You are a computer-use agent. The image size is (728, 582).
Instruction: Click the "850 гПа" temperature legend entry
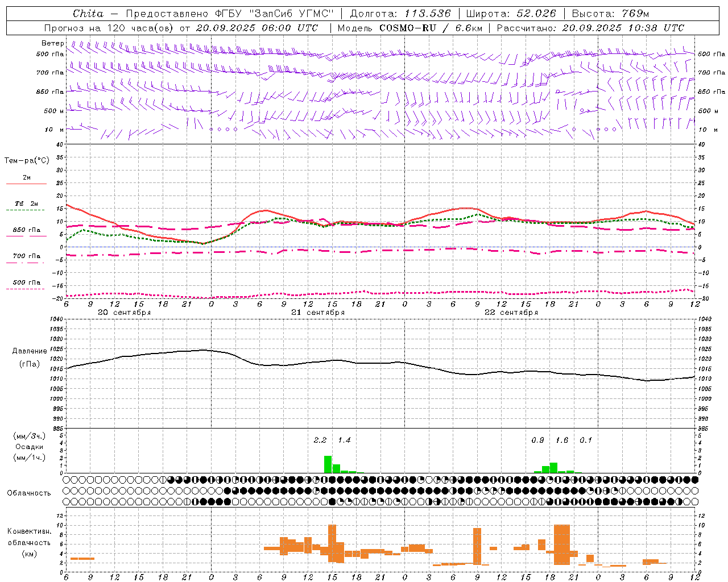[x=27, y=230]
